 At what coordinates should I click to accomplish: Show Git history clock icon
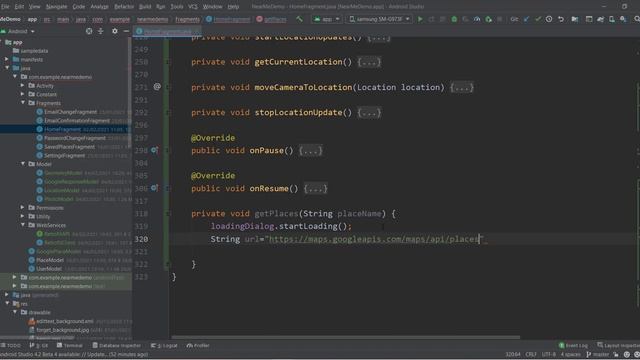point(549,19)
